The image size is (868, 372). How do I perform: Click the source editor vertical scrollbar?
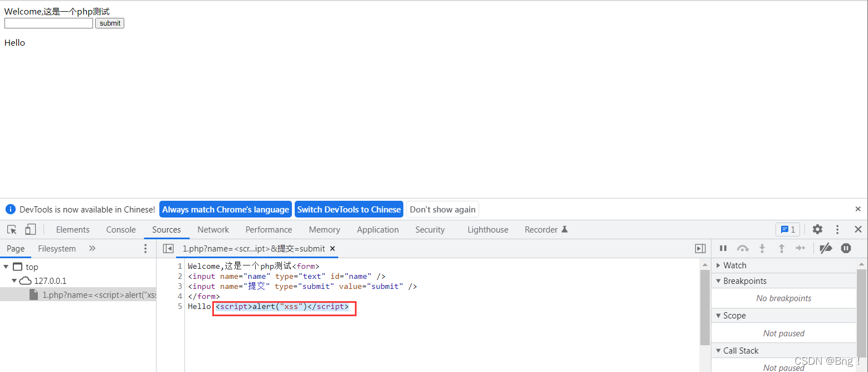(705, 307)
